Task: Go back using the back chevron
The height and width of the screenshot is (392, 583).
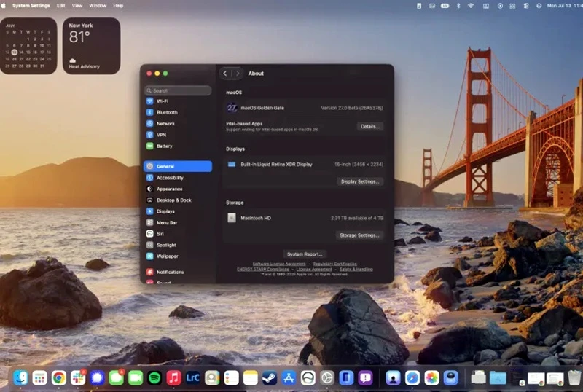Action: 225,74
